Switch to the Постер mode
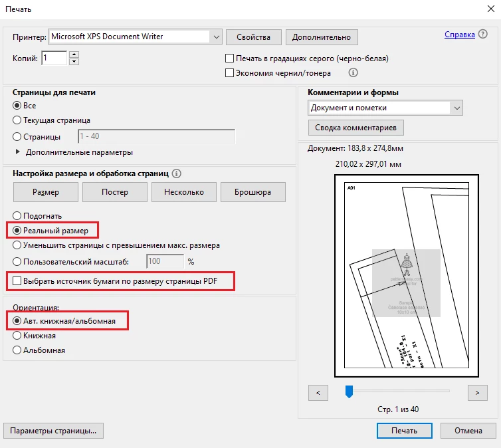This screenshot has width=501, height=448. (x=115, y=192)
